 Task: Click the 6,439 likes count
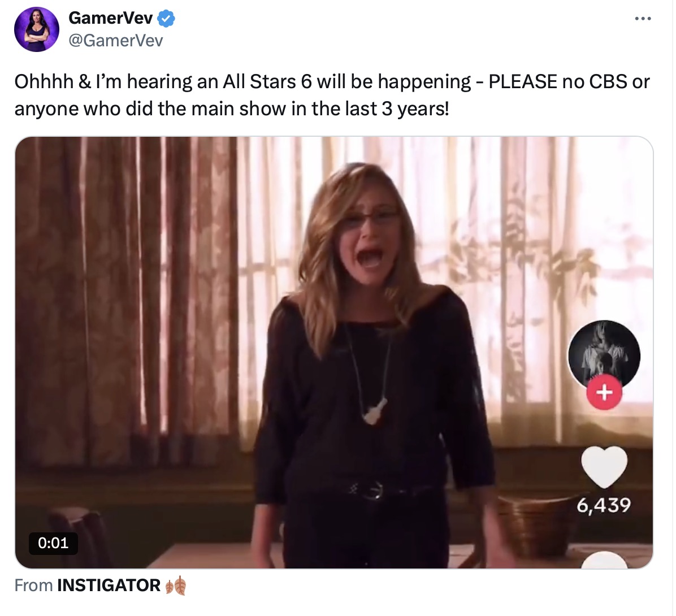click(x=604, y=505)
